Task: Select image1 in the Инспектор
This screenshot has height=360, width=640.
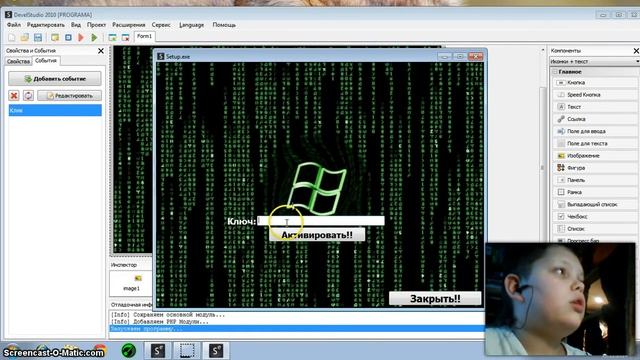Action: click(x=132, y=283)
